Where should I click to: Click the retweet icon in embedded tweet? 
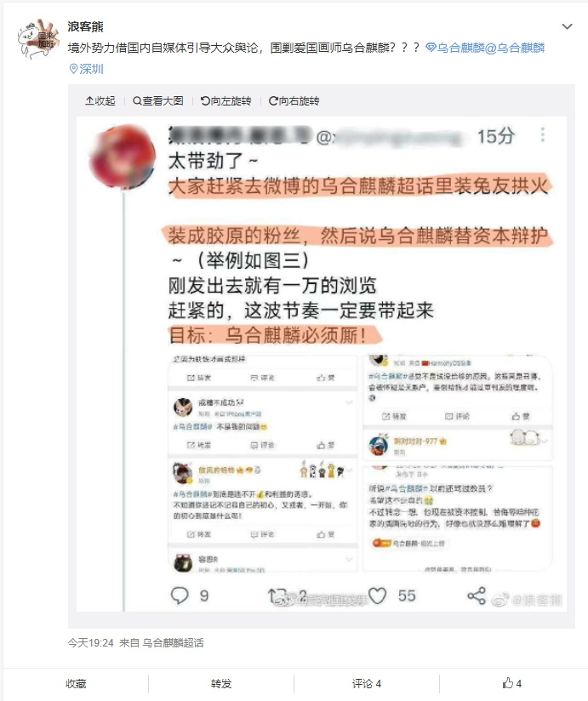click(277, 596)
